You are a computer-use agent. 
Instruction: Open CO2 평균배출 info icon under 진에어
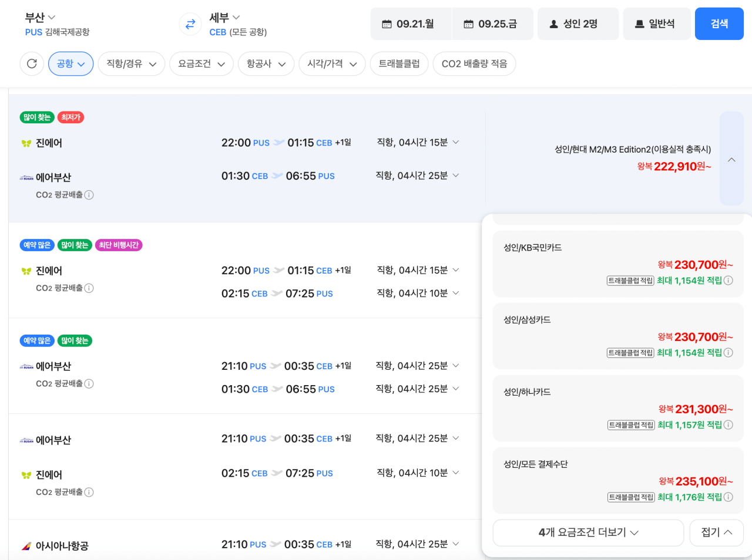tap(89, 288)
